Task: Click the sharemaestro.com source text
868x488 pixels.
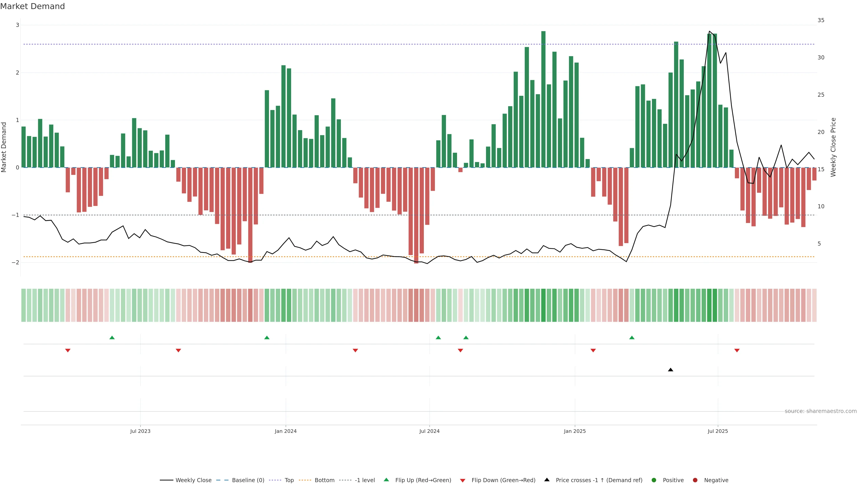Action: click(821, 411)
